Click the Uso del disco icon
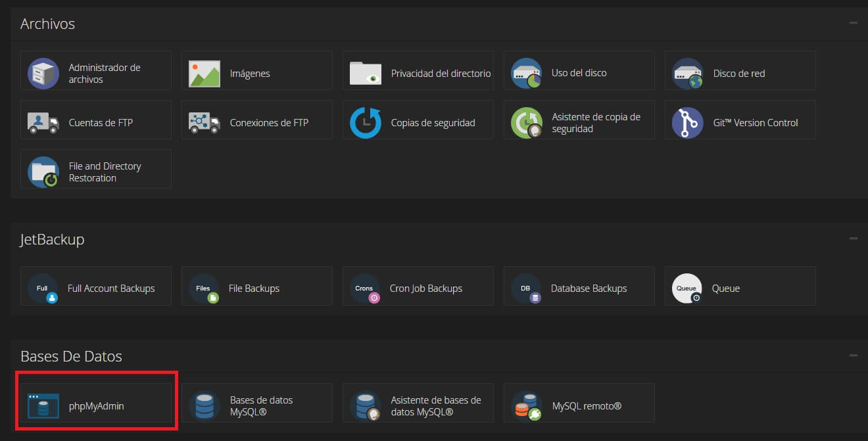Screen dimensions: 868x441 526,73
